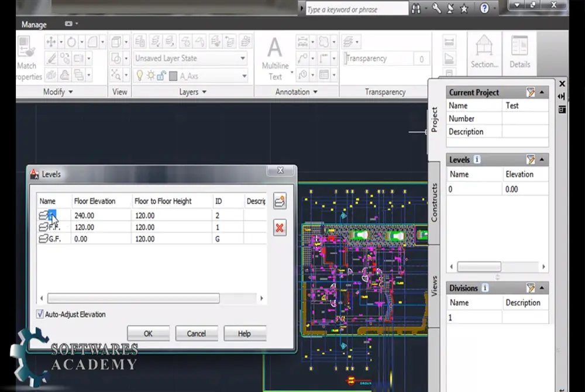Viewport: 585px width, 392px height.
Task: Click the Transparency value field
Action: point(421,59)
